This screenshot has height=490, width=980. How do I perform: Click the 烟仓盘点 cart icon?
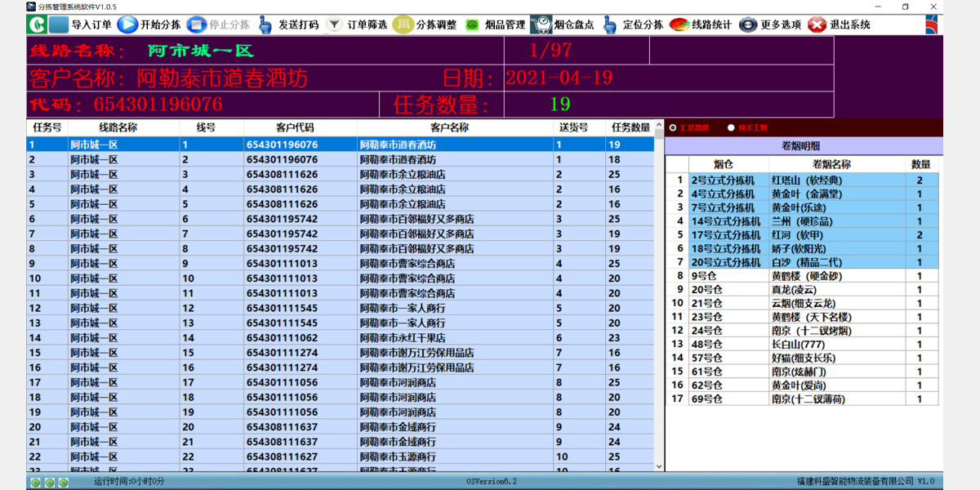click(x=541, y=24)
